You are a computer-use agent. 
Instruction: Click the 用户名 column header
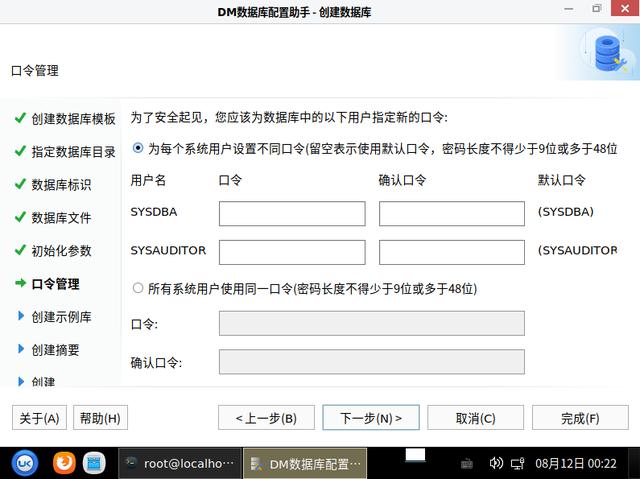click(148, 180)
